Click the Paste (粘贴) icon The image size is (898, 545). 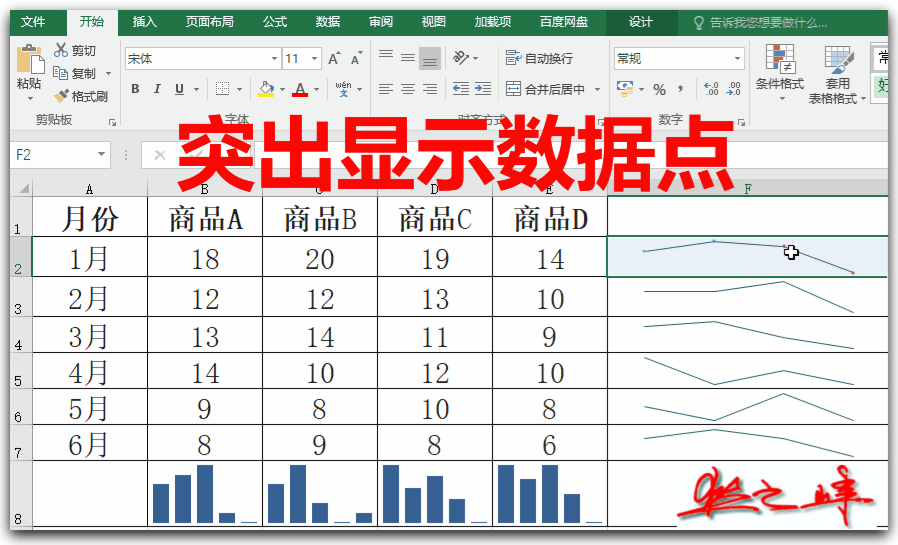coord(30,60)
